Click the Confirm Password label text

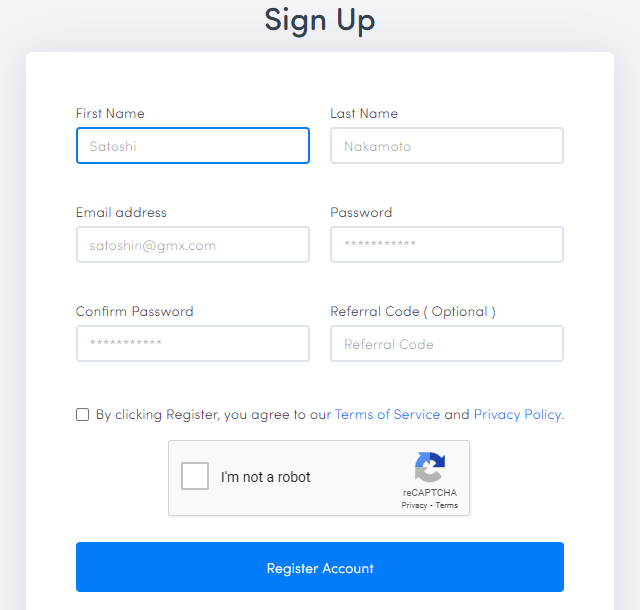click(x=135, y=312)
